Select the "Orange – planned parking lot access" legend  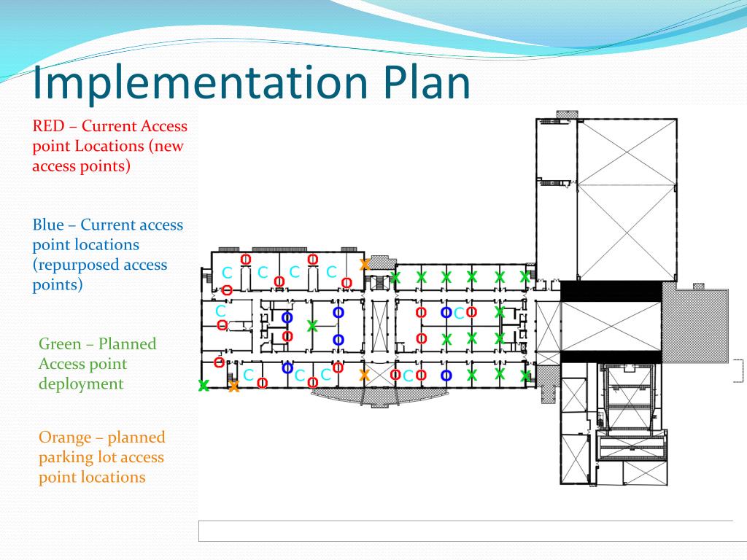[102, 456]
